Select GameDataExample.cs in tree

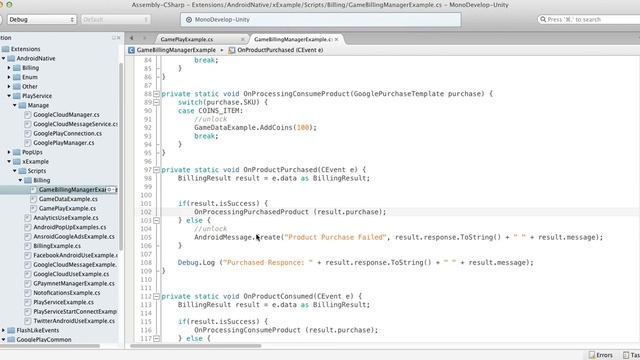coord(68,199)
